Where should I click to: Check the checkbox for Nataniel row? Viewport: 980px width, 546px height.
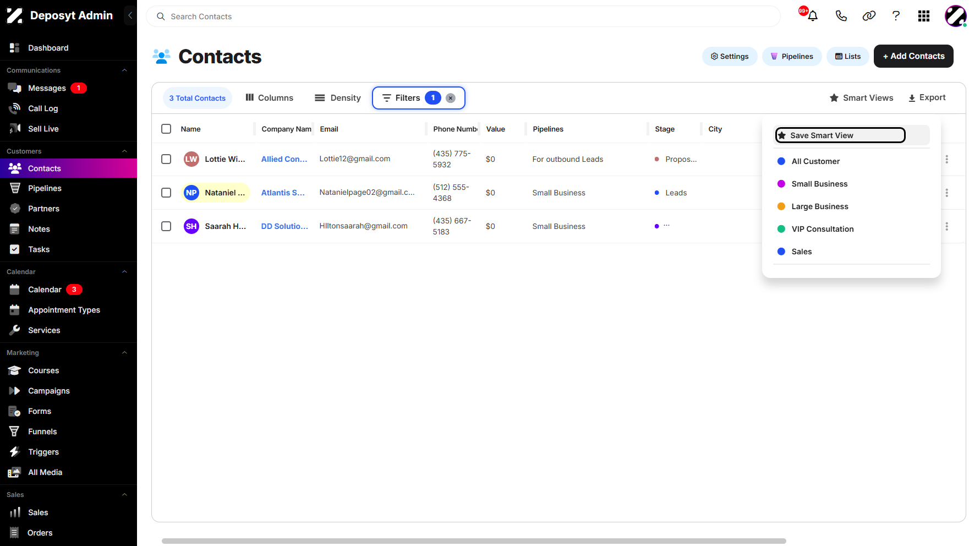click(166, 193)
